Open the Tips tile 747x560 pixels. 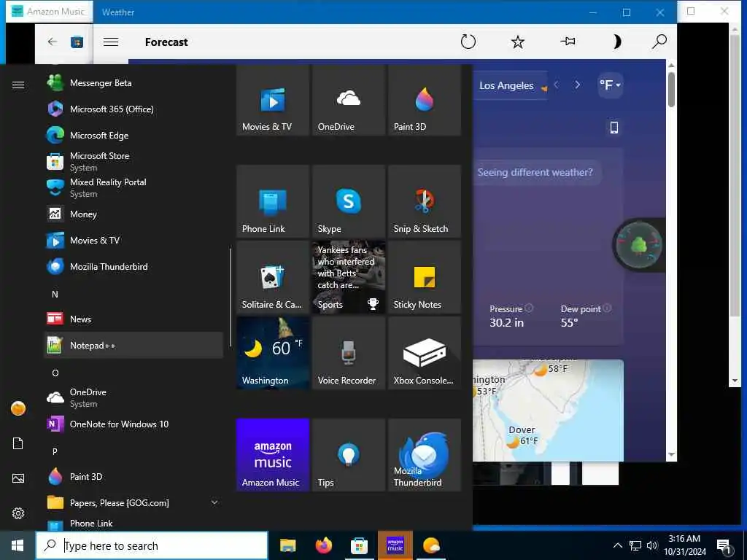(x=349, y=455)
